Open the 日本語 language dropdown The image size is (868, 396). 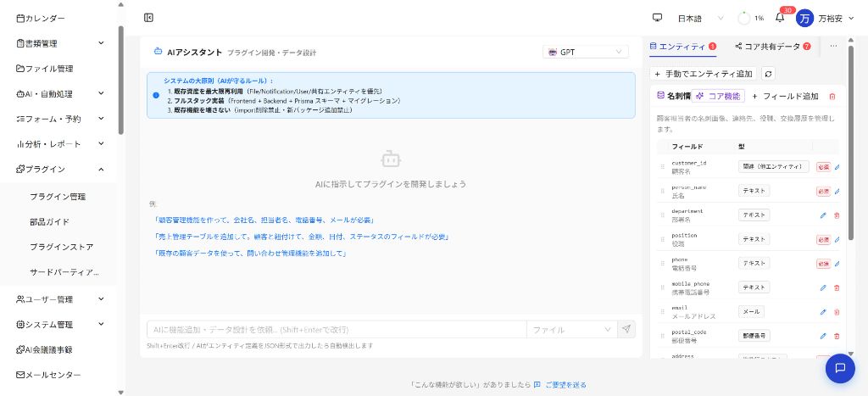pos(700,19)
